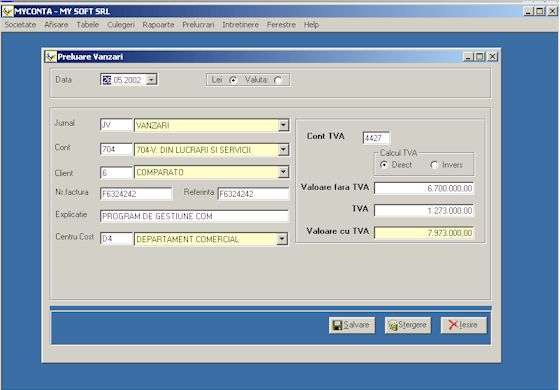Open the Societate menu
The width and height of the screenshot is (560, 390).
20,25
